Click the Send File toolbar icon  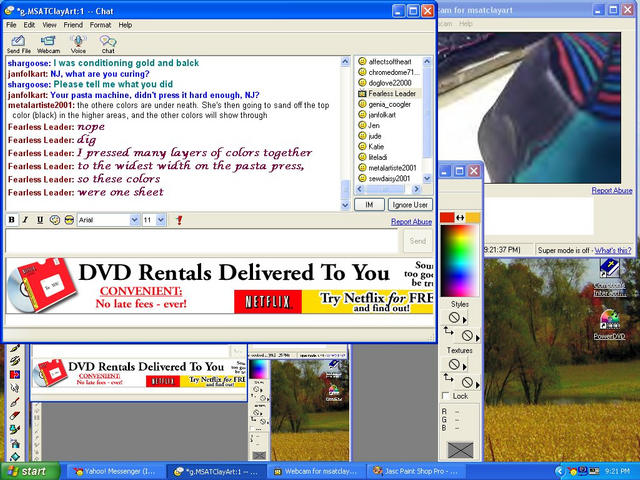pyautogui.click(x=18, y=44)
